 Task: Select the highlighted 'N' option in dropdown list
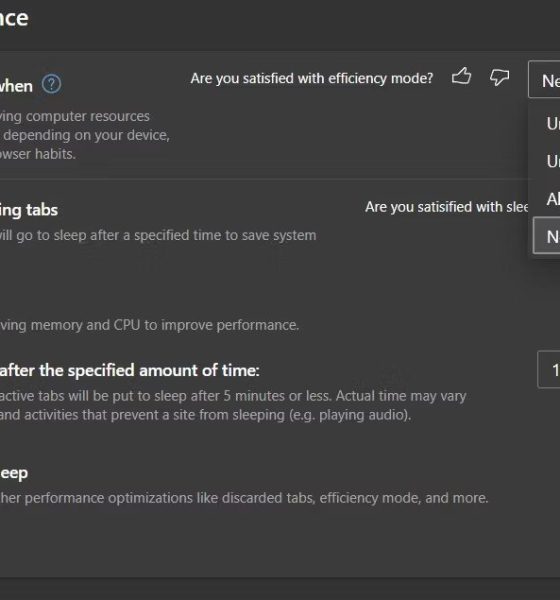547,236
